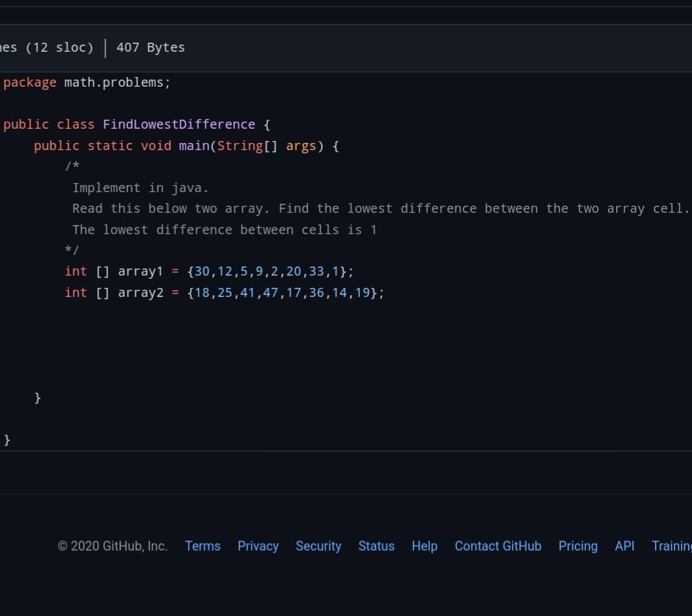Open the API documentation link

[624, 546]
